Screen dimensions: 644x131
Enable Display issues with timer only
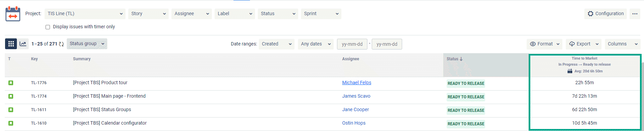pyautogui.click(x=48, y=27)
